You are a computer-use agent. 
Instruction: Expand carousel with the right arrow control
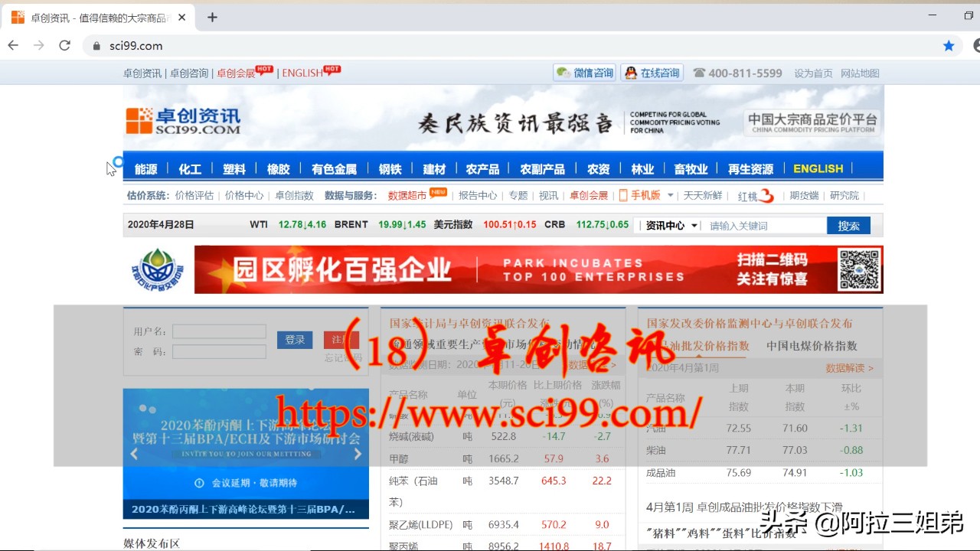[357, 453]
